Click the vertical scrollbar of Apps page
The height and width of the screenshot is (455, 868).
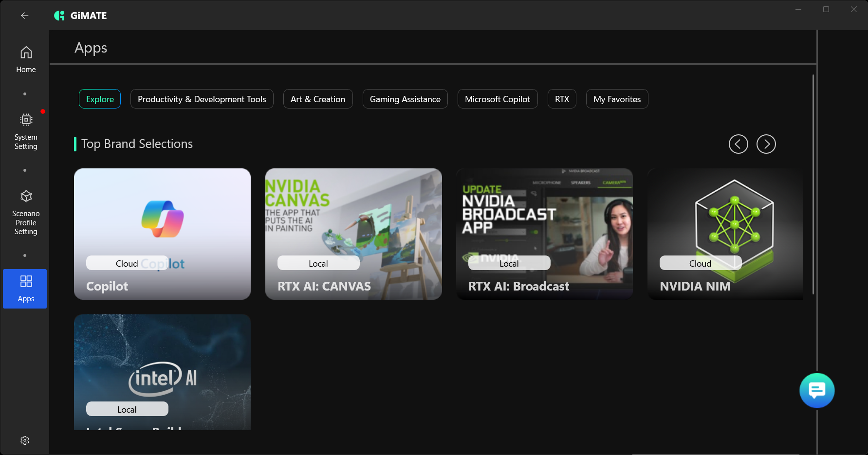point(813,184)
